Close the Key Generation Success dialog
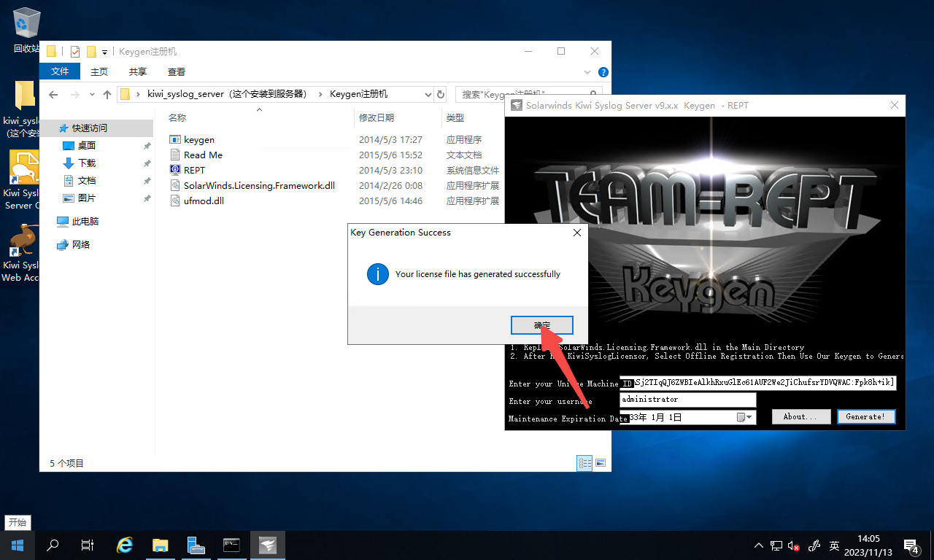Viewport: 934px width, 560px height. pos(576,233)
